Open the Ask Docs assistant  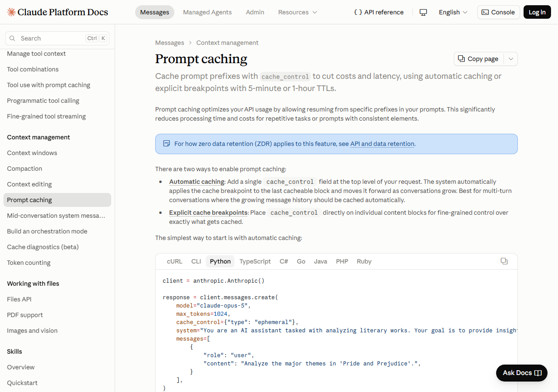[x=522, y=373]
